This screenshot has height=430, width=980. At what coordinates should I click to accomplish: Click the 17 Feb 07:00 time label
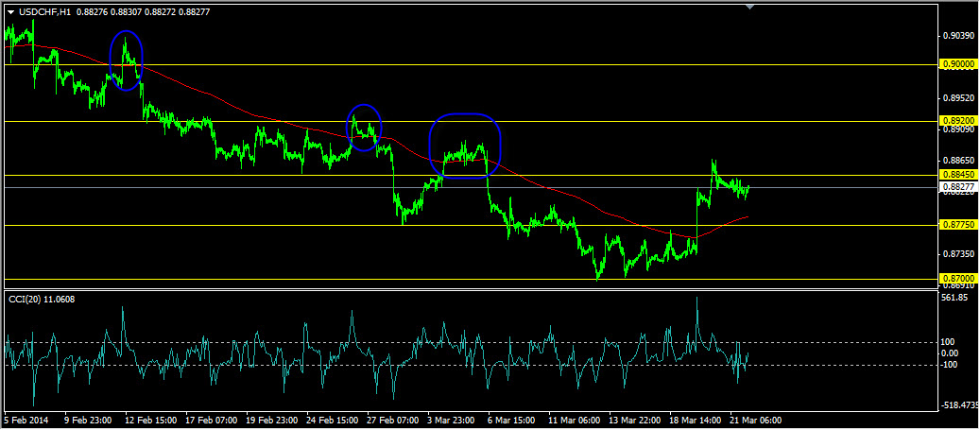point(212,420)
